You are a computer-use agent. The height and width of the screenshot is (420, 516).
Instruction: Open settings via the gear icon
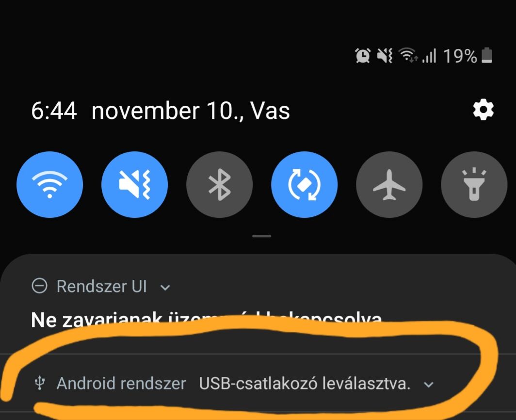pos(483,110)
